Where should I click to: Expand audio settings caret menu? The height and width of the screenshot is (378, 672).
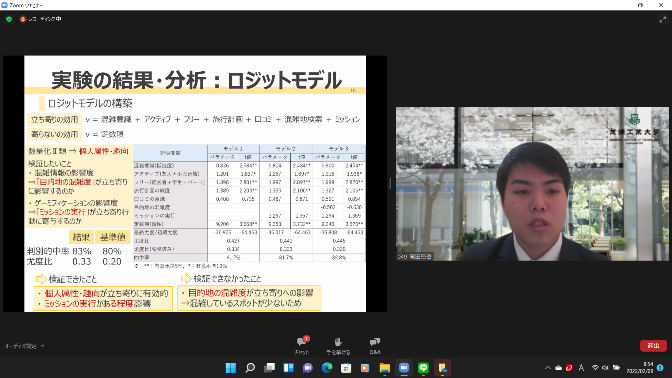[42, 346]
